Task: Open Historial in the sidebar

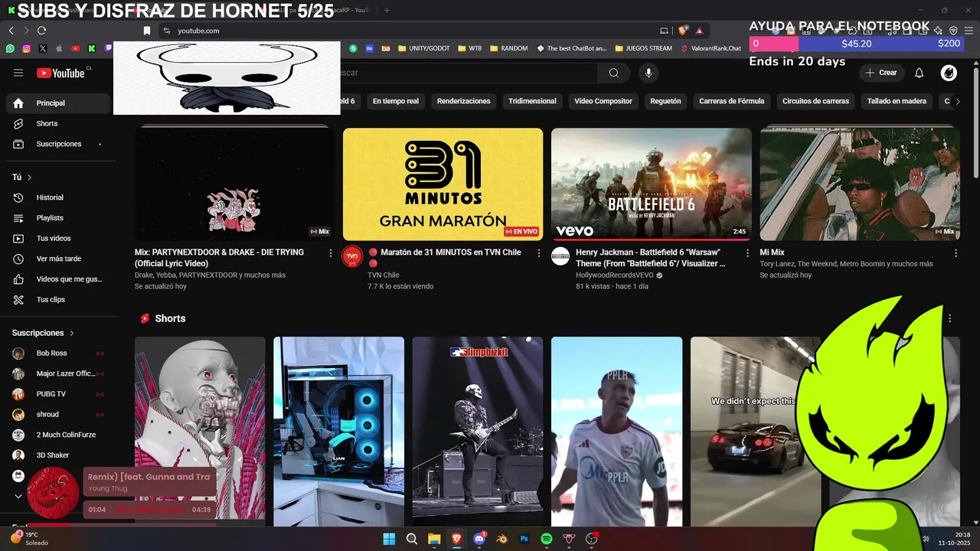Action: [x=59, y=197]
